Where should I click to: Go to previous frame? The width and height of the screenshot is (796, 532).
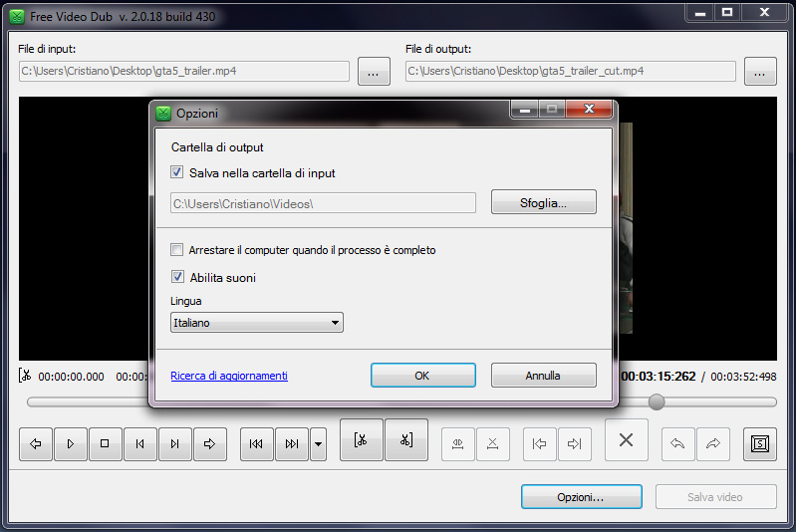click(140, 444)
